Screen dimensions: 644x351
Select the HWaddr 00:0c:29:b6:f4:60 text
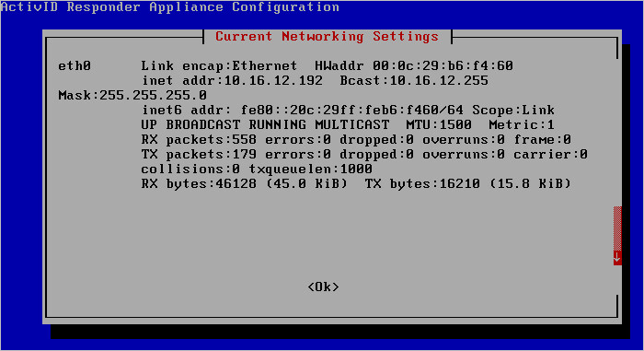pyautogui.click(x=414, y=65)
